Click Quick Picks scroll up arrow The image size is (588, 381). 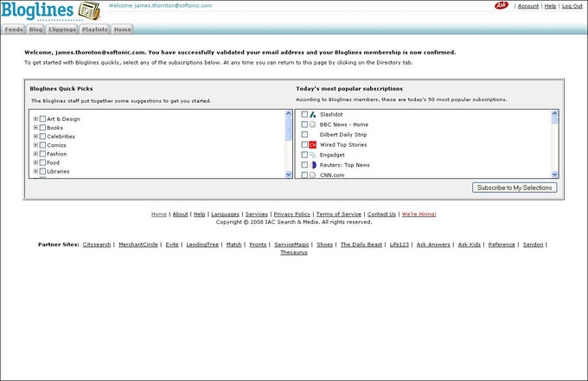(x=288, y=113)
